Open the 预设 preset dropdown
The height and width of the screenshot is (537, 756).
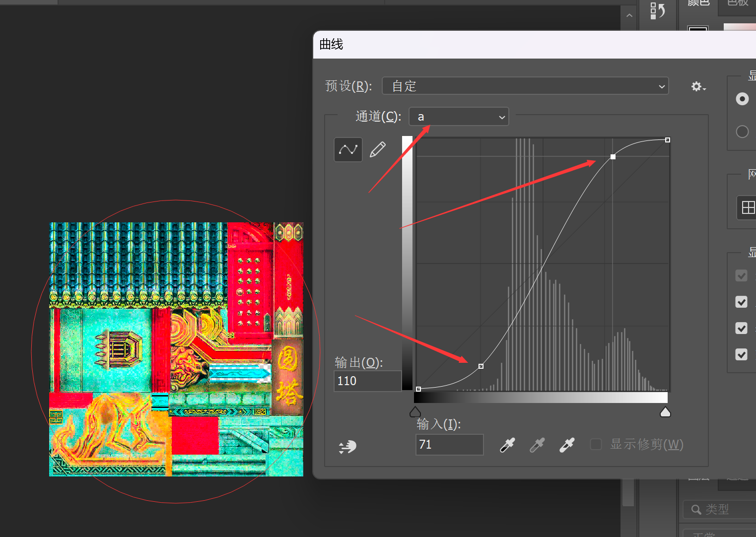tap(525, 86)
